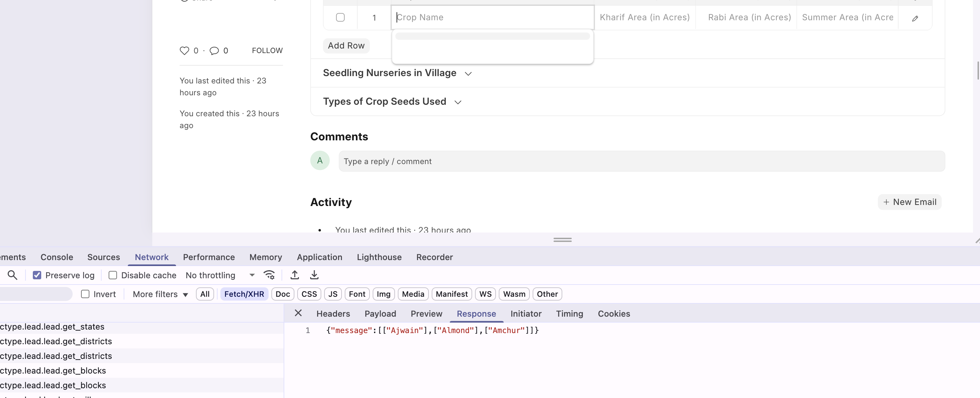The height and width of the screenshot is (398, 980).
Task: Select the Manifest filter chip
Action: (452, 294)
